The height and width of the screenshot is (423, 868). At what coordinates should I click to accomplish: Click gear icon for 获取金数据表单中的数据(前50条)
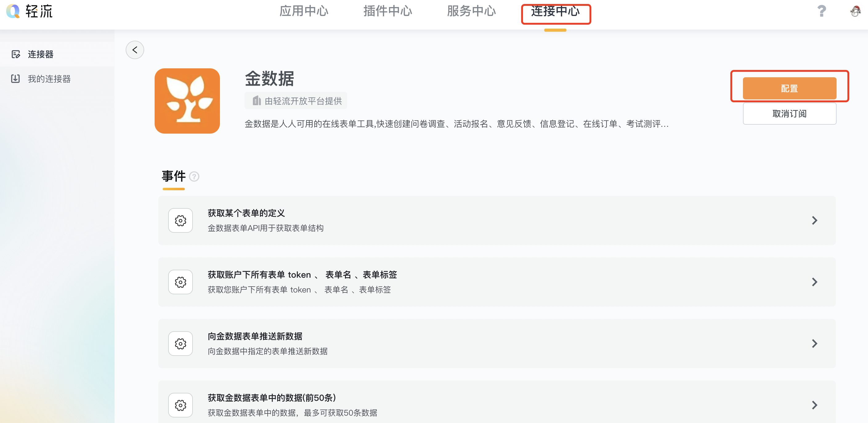click(x=180, y=405)
